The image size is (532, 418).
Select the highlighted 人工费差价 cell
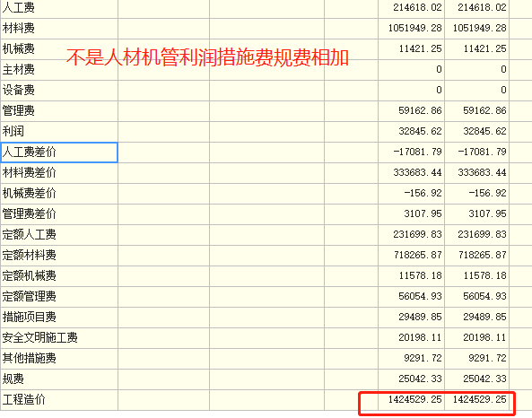pos(59,152)
